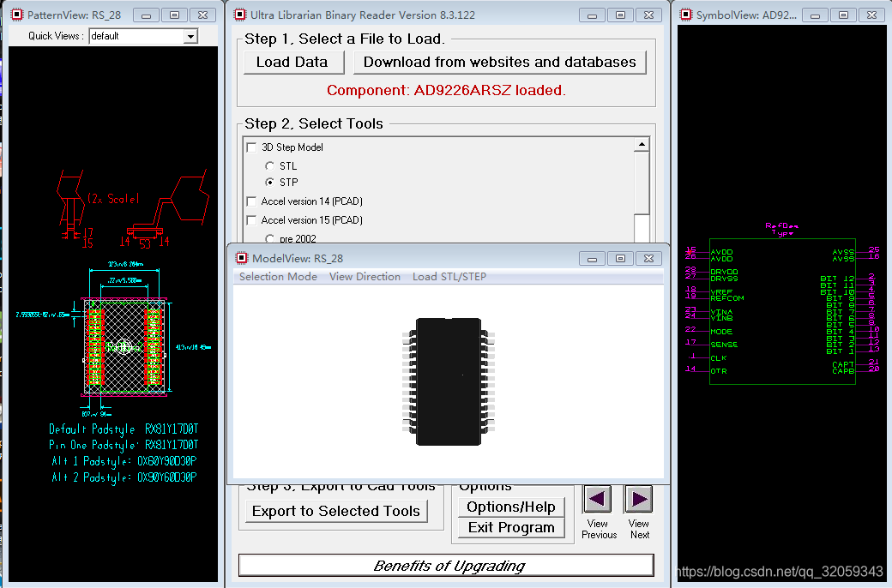Click Alt 1 Padstyle text in PatternView
The image size is (892, 588).
tap(124, 461)
